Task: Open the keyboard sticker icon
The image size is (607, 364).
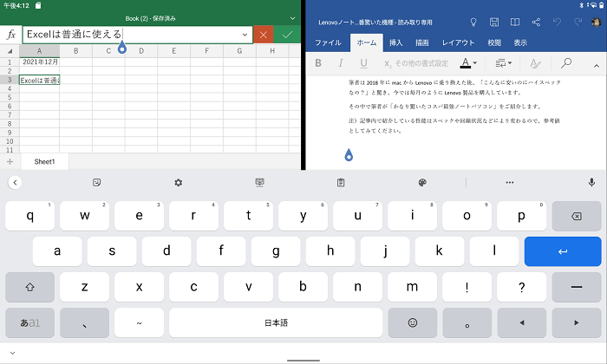Action: click(97, 183)
